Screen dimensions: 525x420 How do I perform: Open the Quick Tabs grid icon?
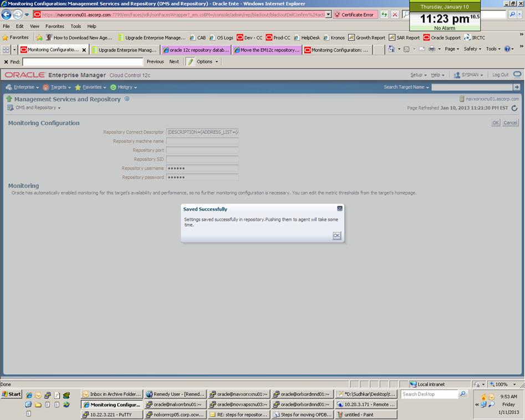point(6,50)
